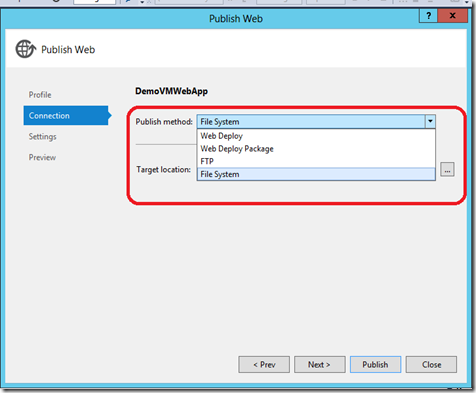Choose Web Deploy from the list
This screenshot has height=393, width=476.
316,136
